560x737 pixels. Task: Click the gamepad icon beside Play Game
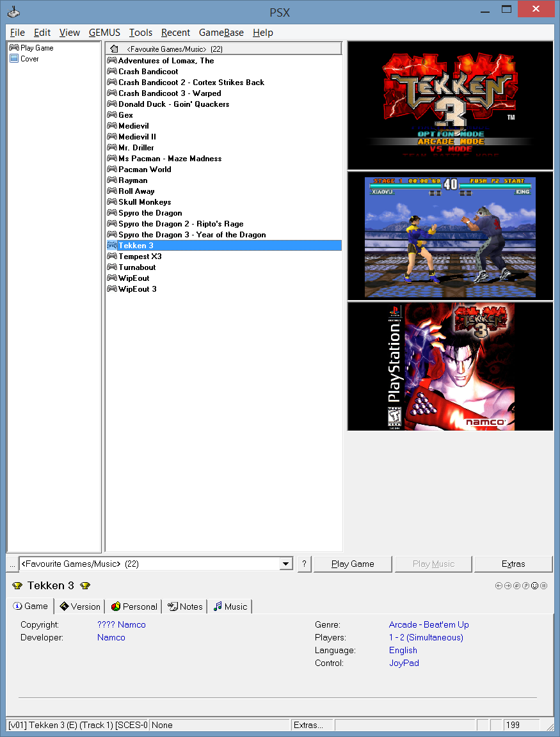[14, 47]
